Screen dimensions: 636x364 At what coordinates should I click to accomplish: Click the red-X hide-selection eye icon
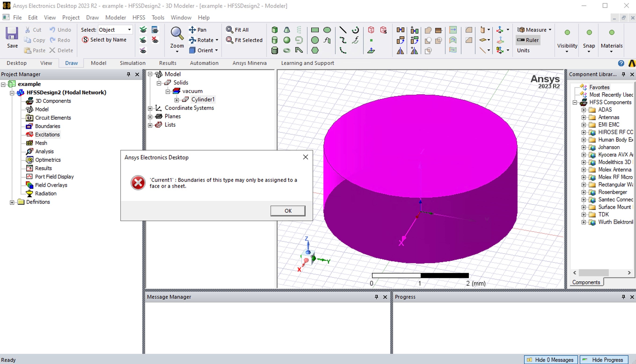pos(155,40)
